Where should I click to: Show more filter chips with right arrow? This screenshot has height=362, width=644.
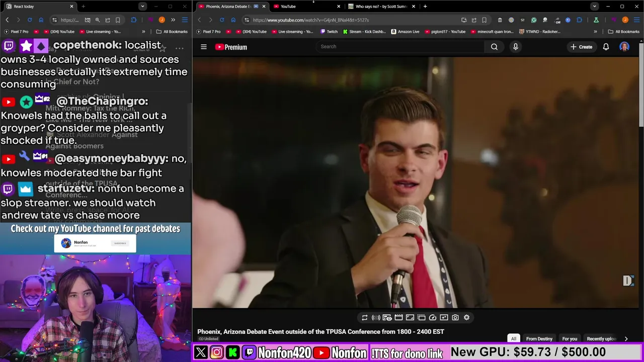(x=626, y=339)
